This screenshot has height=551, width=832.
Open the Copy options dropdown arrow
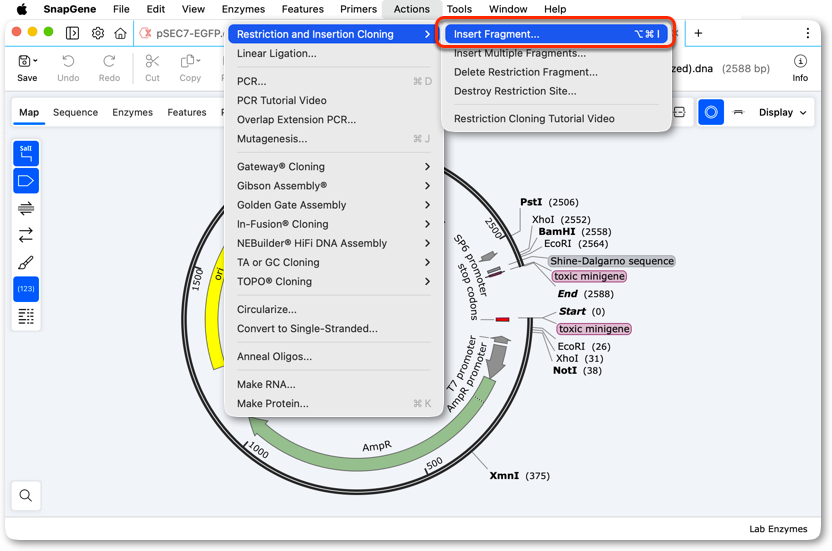point(198,61)
